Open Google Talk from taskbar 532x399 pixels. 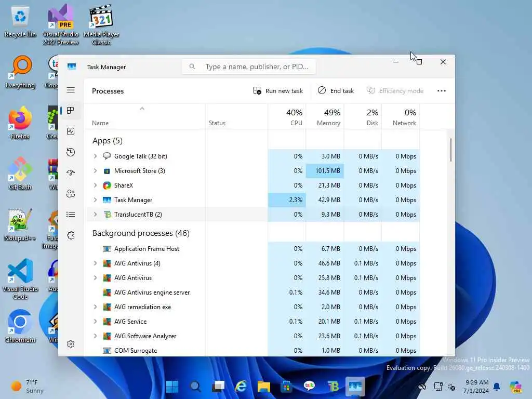pyautogui.click(x=310, y=387)
